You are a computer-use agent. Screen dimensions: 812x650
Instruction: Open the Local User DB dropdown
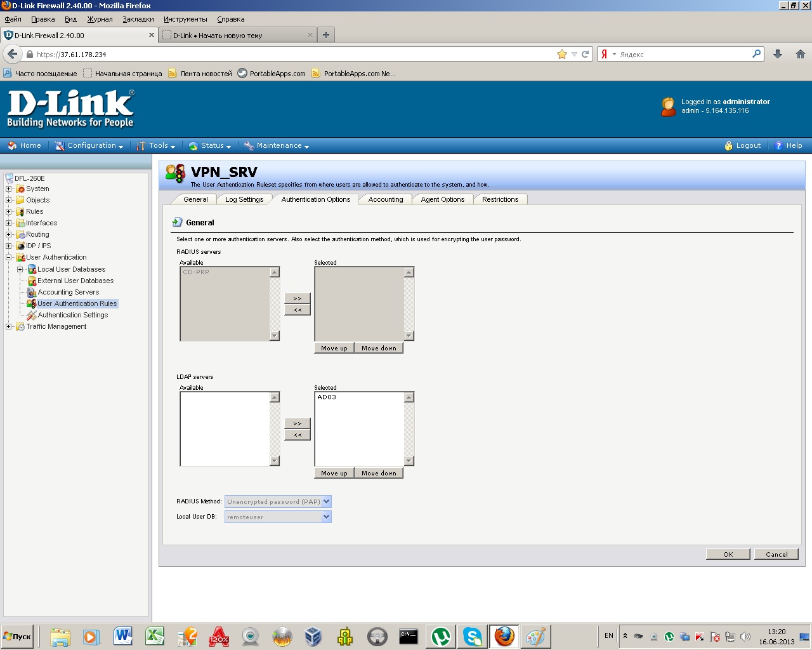278,517
